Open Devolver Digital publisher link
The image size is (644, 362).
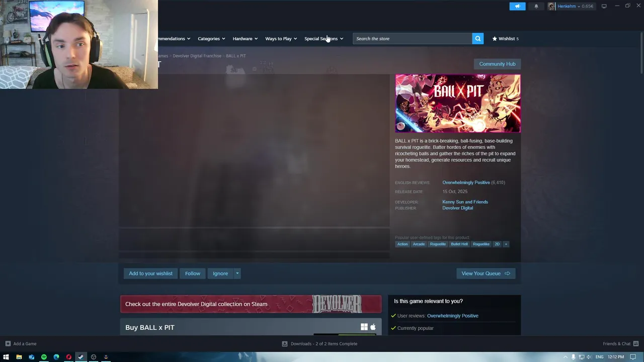click(457, 208)
